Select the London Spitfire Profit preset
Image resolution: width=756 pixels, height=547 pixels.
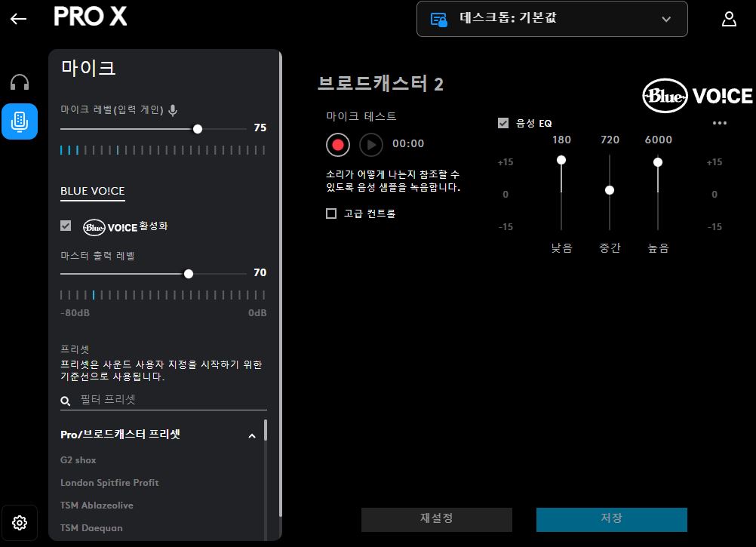[109, 482]
